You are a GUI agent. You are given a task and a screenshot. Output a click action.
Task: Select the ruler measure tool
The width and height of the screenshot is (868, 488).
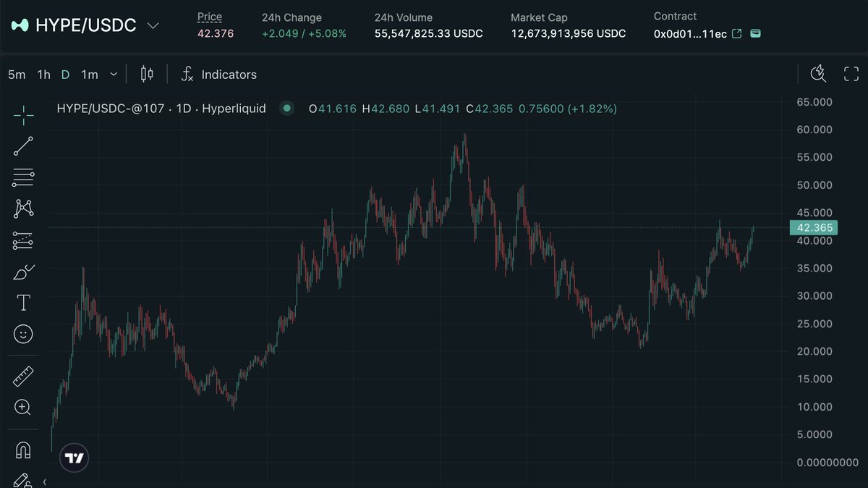(23, 376)
